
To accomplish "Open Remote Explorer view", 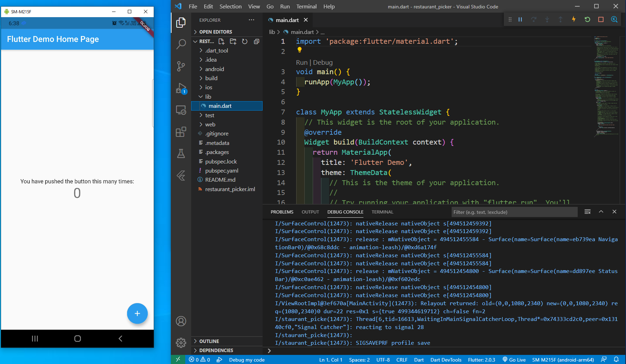I will coord(181,110).
